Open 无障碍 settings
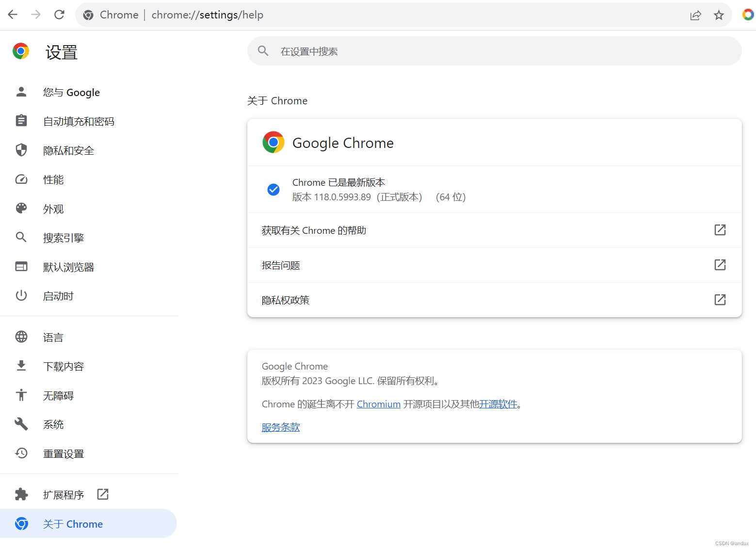This screenshot has width=756, height=550. click(89, 395)
